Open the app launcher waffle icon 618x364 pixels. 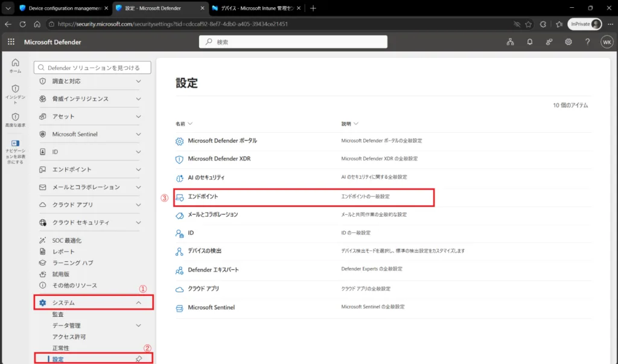pos(11,42)
